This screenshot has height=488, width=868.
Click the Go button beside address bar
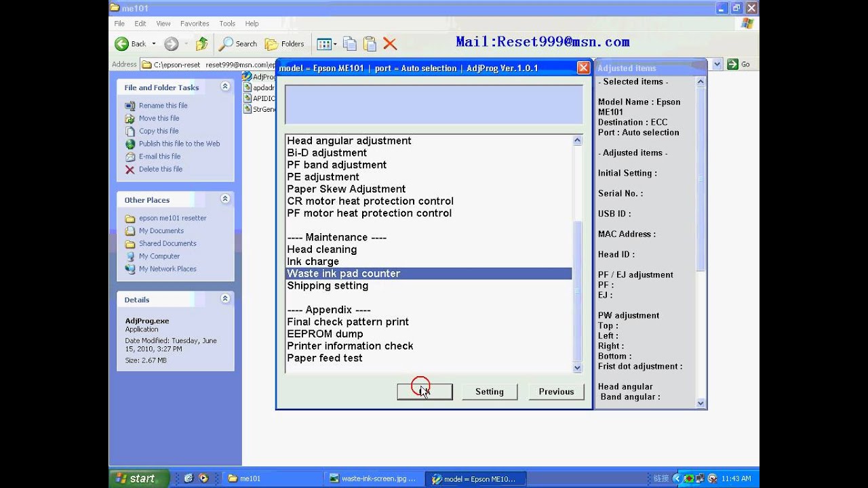pos(738,64)
